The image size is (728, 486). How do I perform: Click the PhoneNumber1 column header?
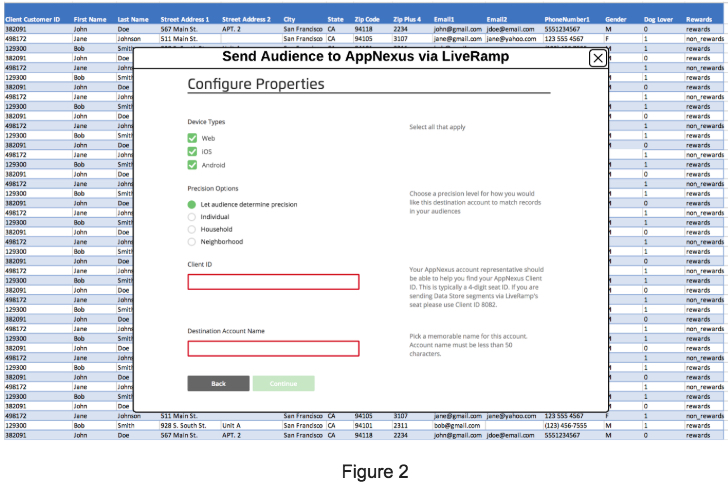tap(567, 19)
